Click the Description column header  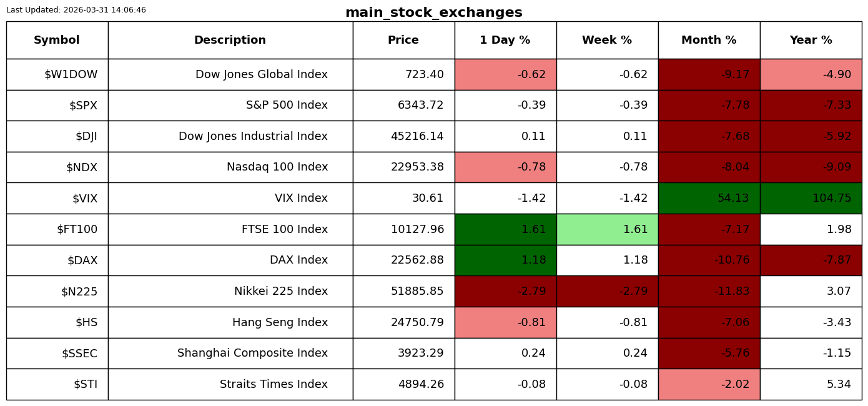click(x=230, y=40)
